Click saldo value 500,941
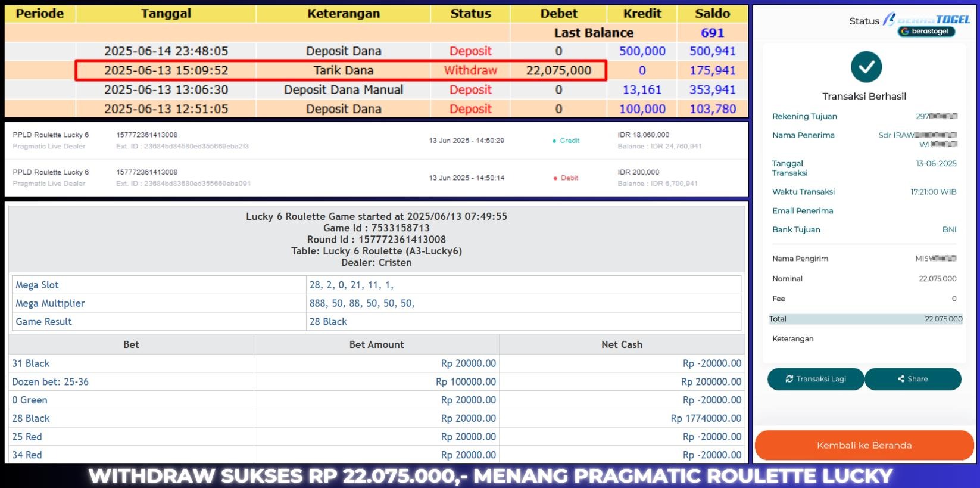Image resolution: width=980 pixels, height=488 pixels. pos(712,51)
